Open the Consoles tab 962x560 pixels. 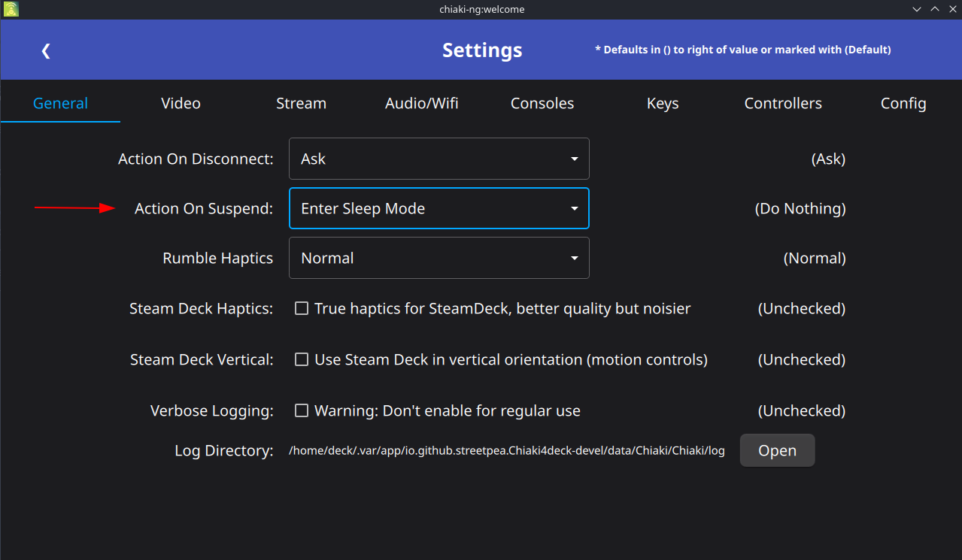pos(542,103)
